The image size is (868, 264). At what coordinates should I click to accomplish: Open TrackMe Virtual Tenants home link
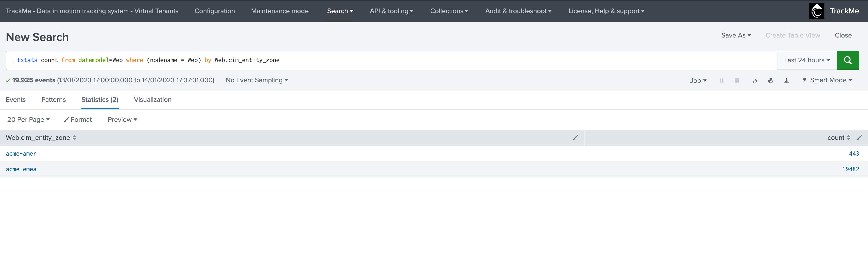(92, 11)
